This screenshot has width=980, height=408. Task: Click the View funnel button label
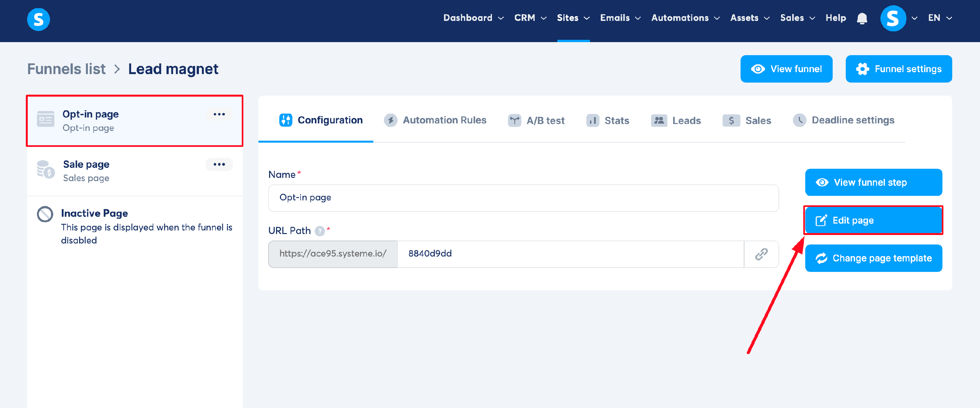point(796,69)
